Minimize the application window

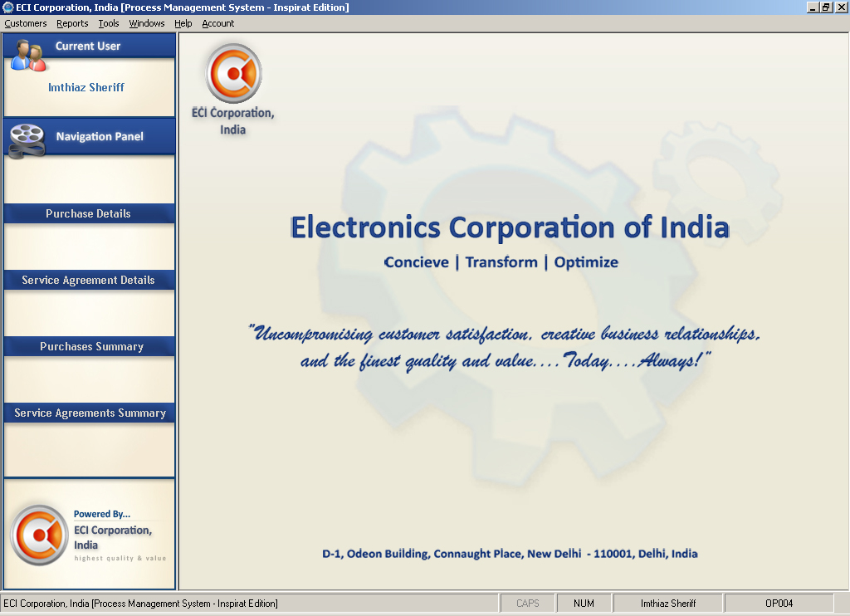point(812,7)
